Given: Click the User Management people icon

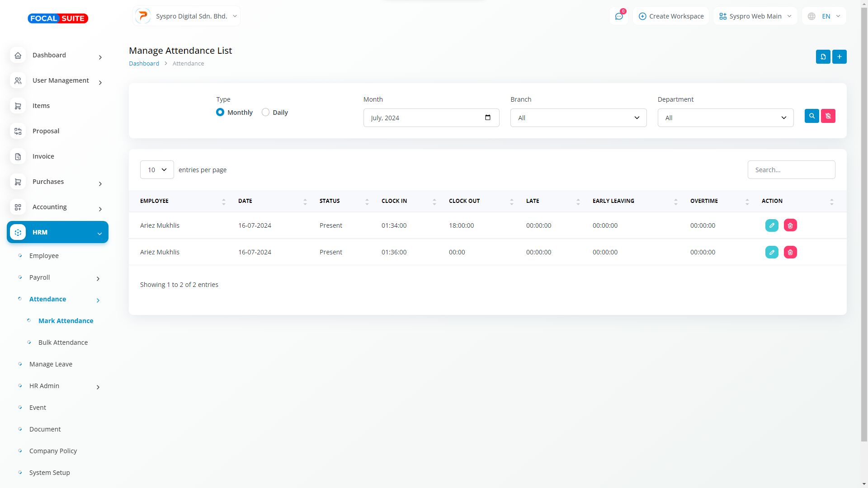Looking at the screenshot, I should coord(18,80).
